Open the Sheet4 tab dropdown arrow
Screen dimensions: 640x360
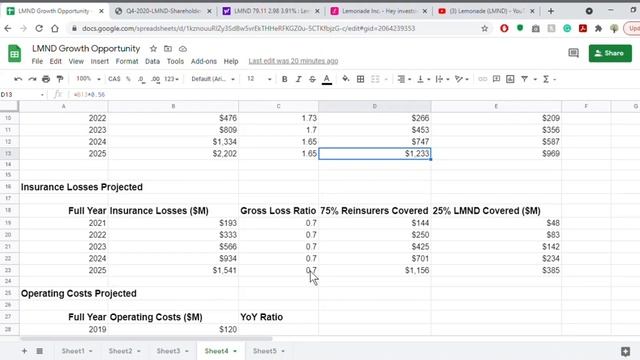(x=235, y=351)
